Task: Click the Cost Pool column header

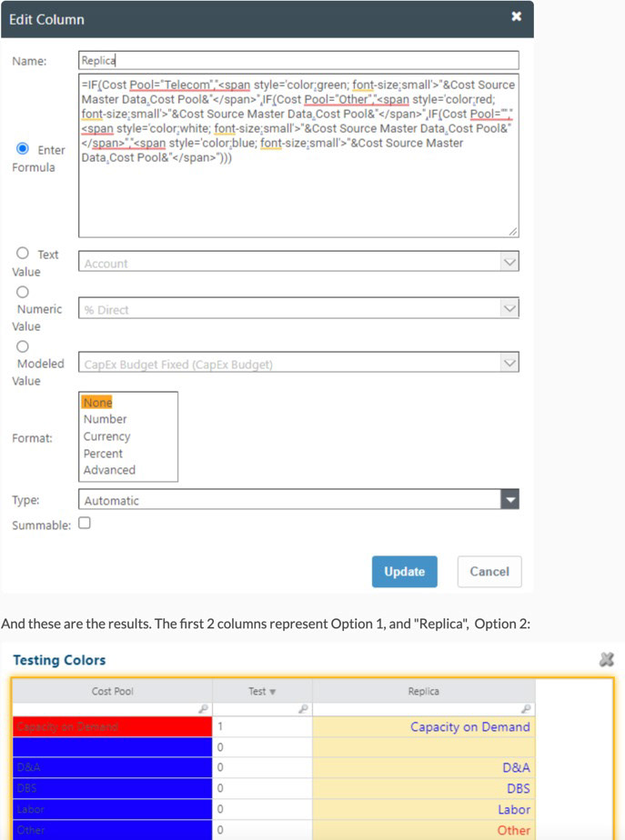Action: pos(112,691)
